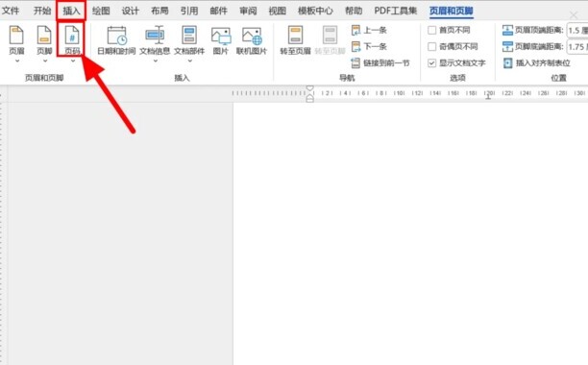Go to 下一条 (Next)
This screenshot has height=365, width=588.
tap(369, 46)
